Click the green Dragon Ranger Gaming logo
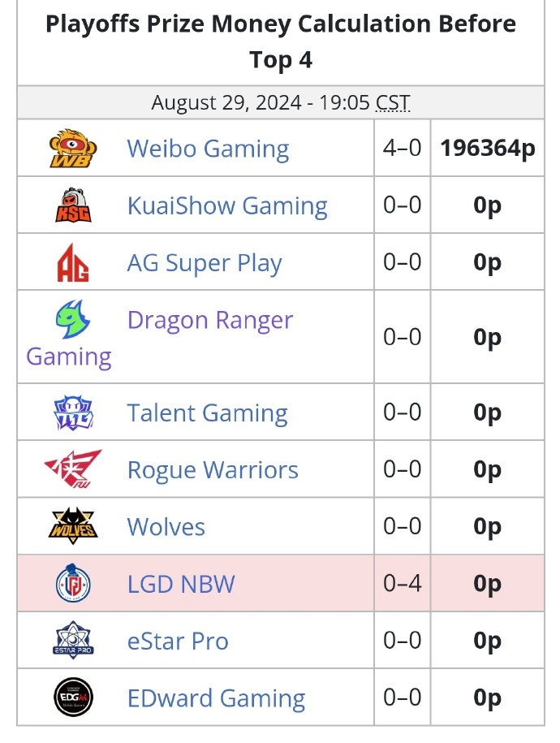560x743 pixels. pos(73,318)
